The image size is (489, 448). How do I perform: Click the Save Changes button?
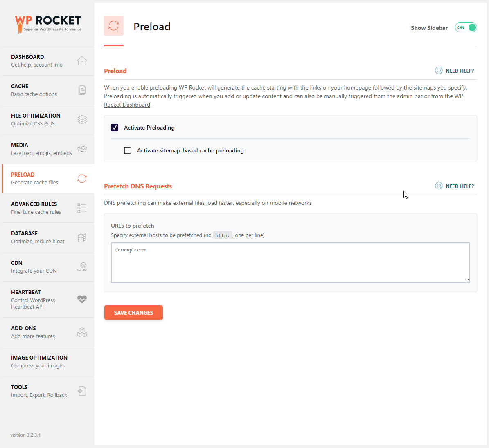pyautogui.click(x=133, y=312)
